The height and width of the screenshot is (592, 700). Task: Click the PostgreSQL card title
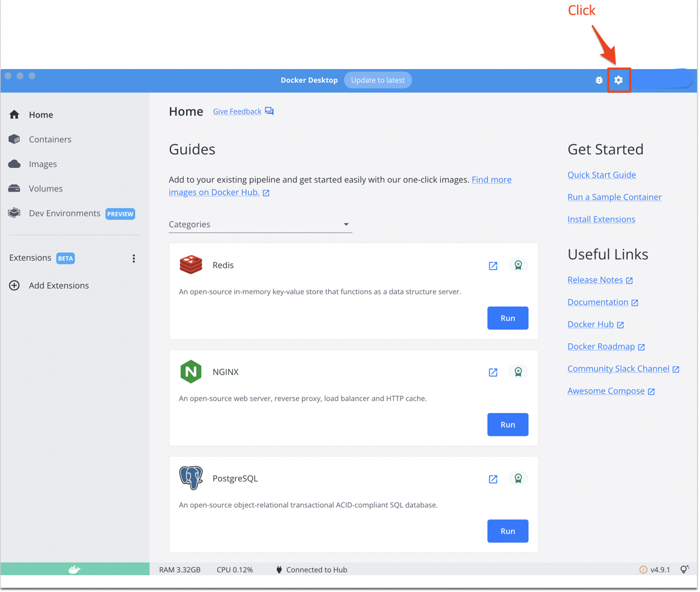(x=236, y=479)
